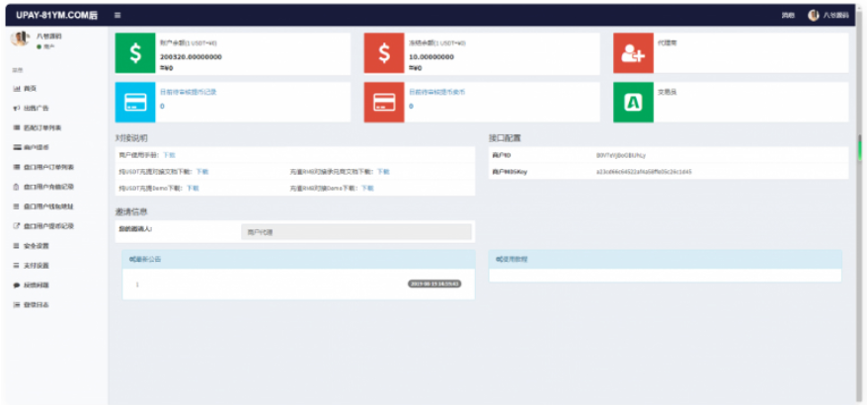This screenshot has width=868, height=405.
Task: Open the blue pending withdrawal records link
Action: point(189,92)
